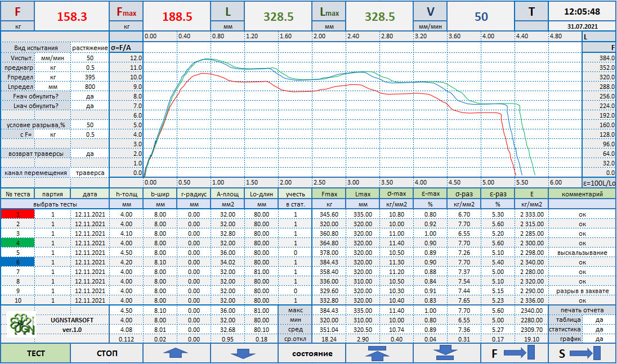Click the up arrow to top limit icon

point(379,353)
